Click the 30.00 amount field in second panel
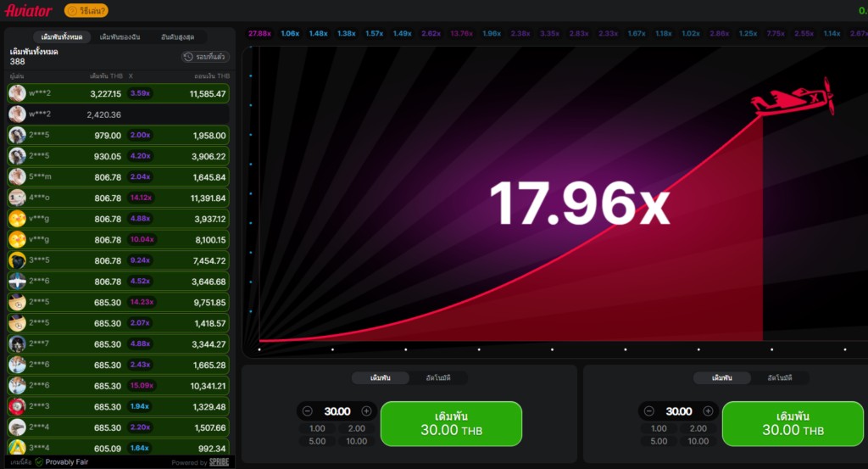 679,411
